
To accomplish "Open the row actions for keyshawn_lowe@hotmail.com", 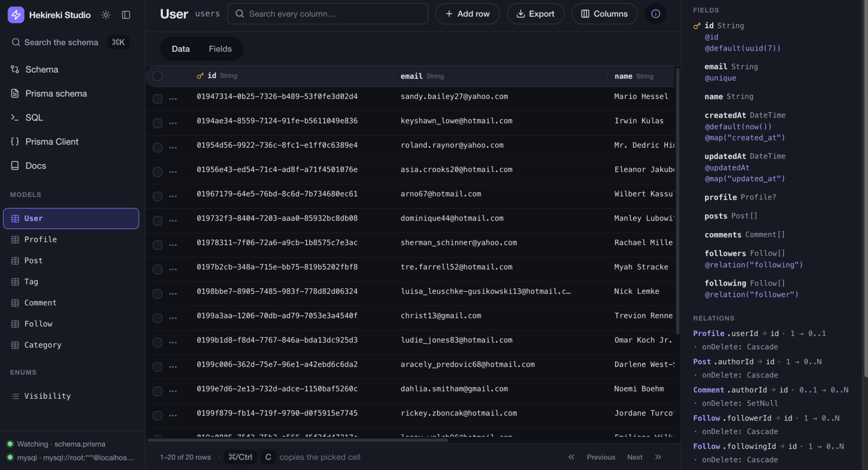I will tap(173, 123).
